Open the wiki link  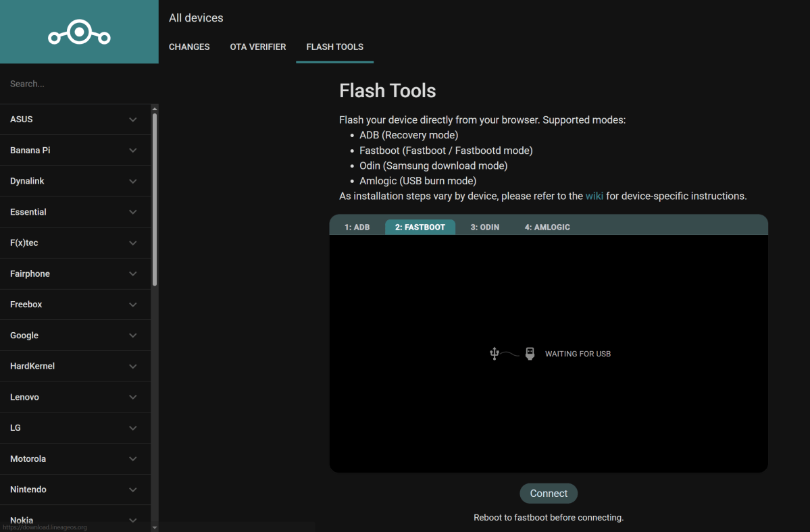pyautogui.click(x=594, y=196)
